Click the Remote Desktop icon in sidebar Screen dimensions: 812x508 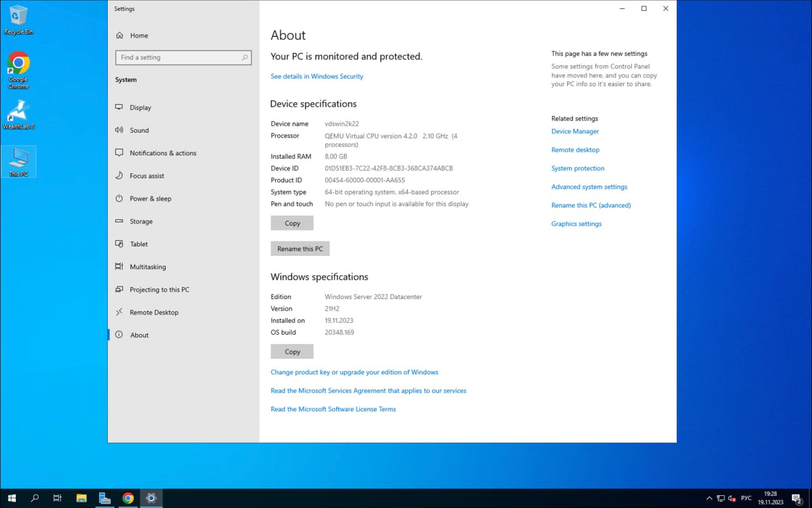(119, 312)
